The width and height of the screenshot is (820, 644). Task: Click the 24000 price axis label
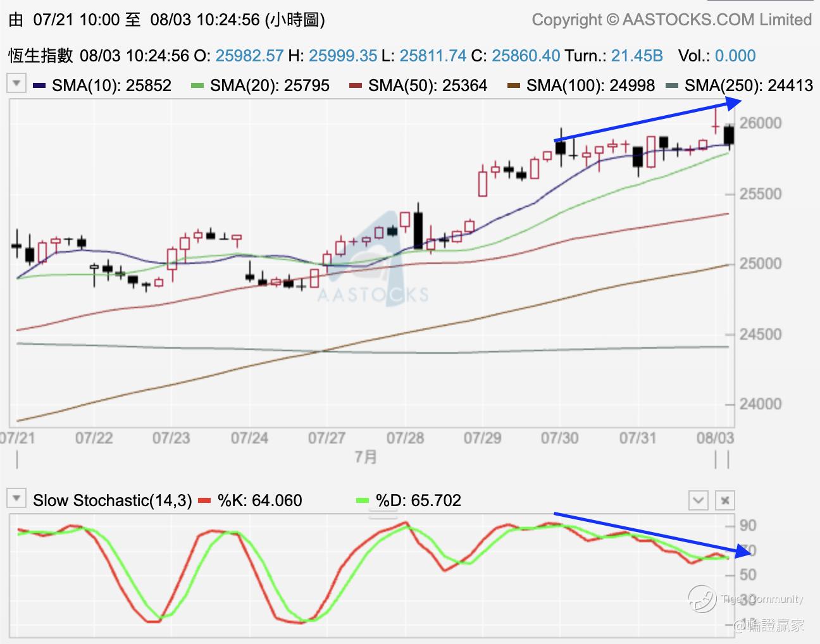coord(761,404)
